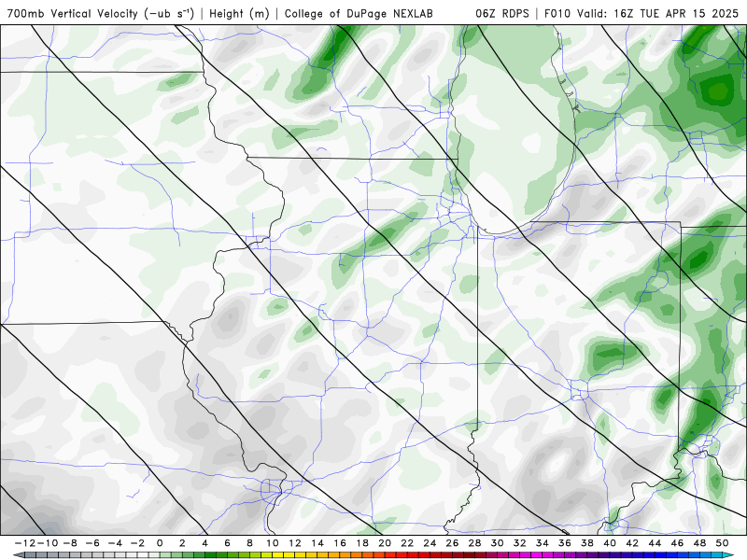Click the 42 label on the color scale
This screenshot has width=747, height=560.
coord(632,543)
